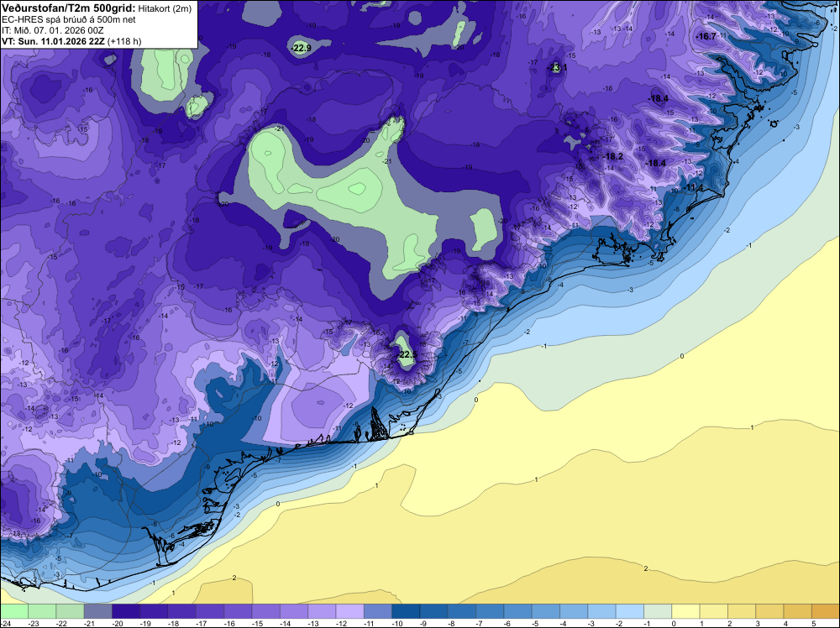Screen dimensions: 840x628
Task: Pick the legend swatch labeled -2
Action: coord(630,611)
